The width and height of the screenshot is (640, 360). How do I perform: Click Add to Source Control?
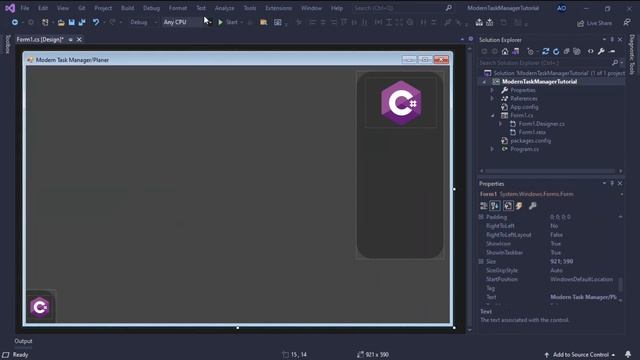point(580,355)
